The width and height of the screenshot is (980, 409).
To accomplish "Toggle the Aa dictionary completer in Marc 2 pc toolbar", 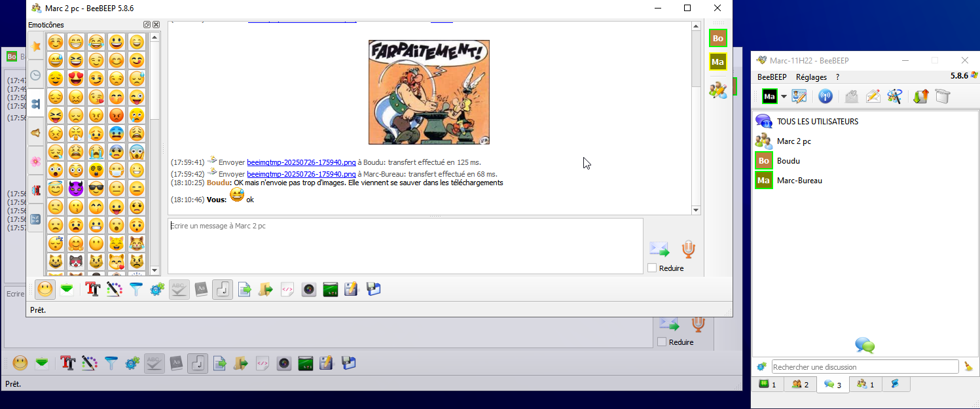I will (x=201, y=289).
